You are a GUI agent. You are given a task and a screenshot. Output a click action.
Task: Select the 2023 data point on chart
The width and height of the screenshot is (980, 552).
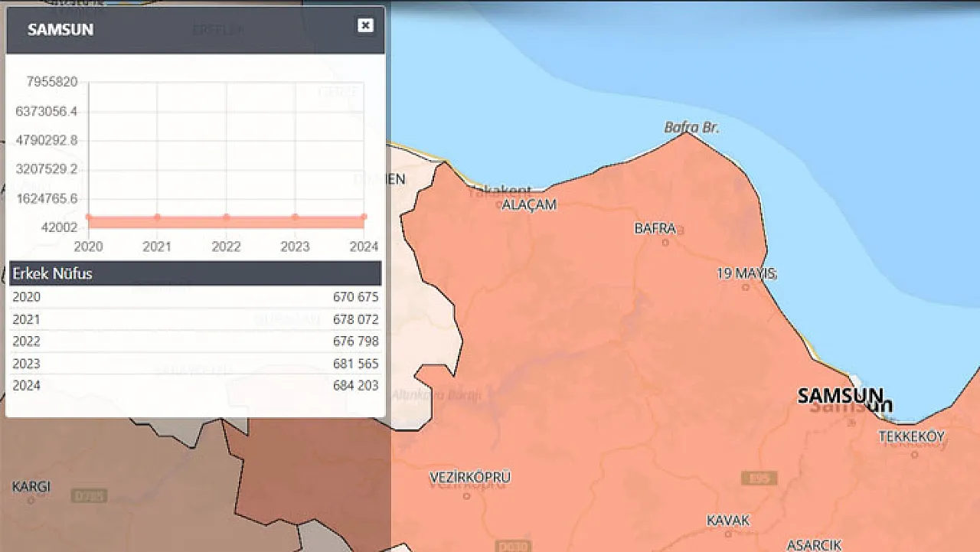pos(296,217)
